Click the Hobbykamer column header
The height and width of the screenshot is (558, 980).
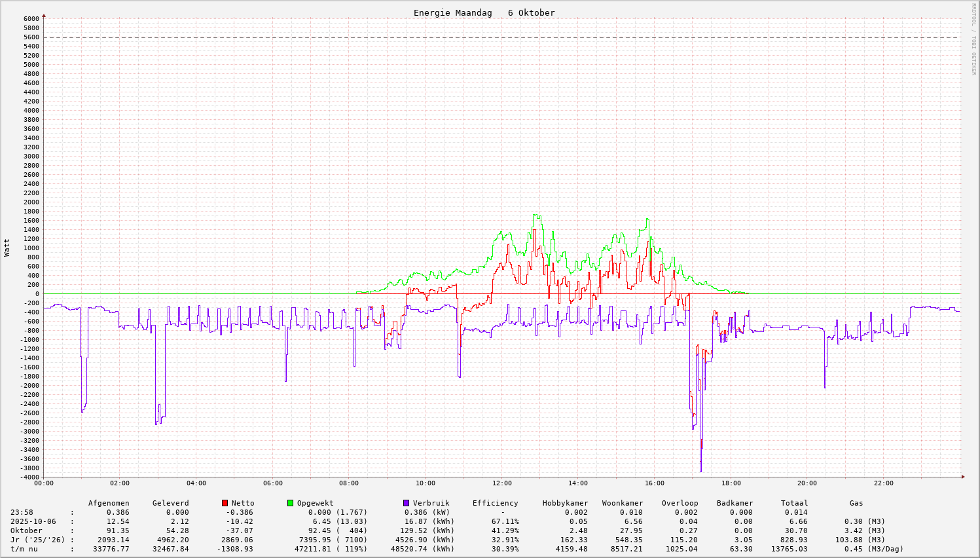click(x=565, y=503)
